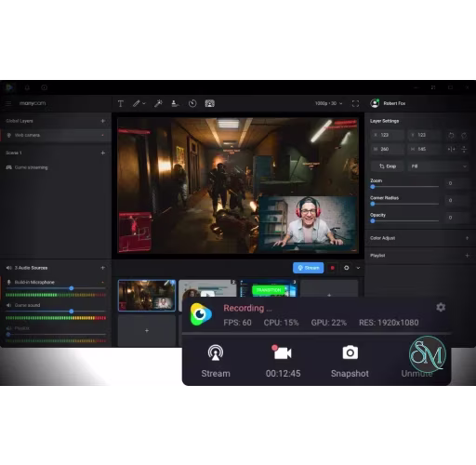The width and height of the screenshot is (476, 465).
Task: Click the width field showing 260
Action: point(388,149)
